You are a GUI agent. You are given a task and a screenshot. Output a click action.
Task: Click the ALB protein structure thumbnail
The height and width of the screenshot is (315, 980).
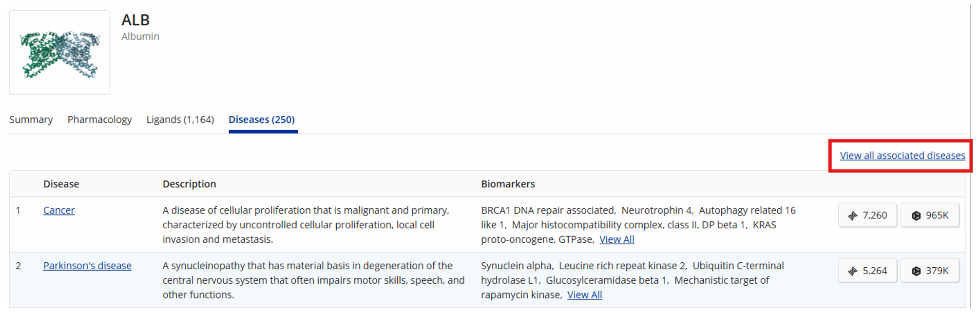point(60,53)
